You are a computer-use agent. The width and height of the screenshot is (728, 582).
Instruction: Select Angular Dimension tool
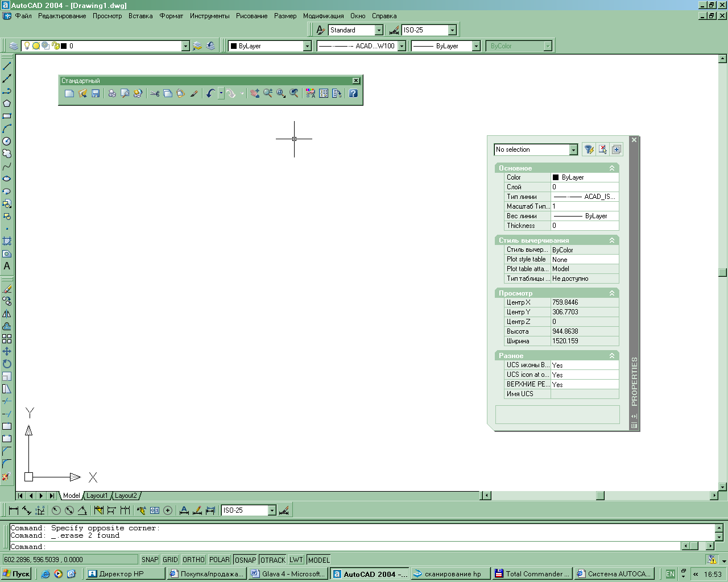coord(82,510)
